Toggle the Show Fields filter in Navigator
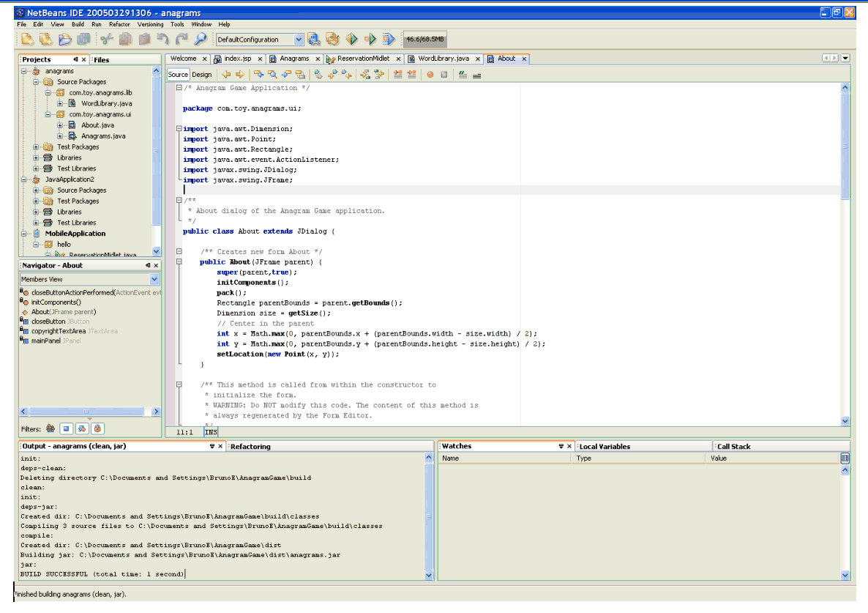This screenshot has width=868, height=613. click(66, 428)
